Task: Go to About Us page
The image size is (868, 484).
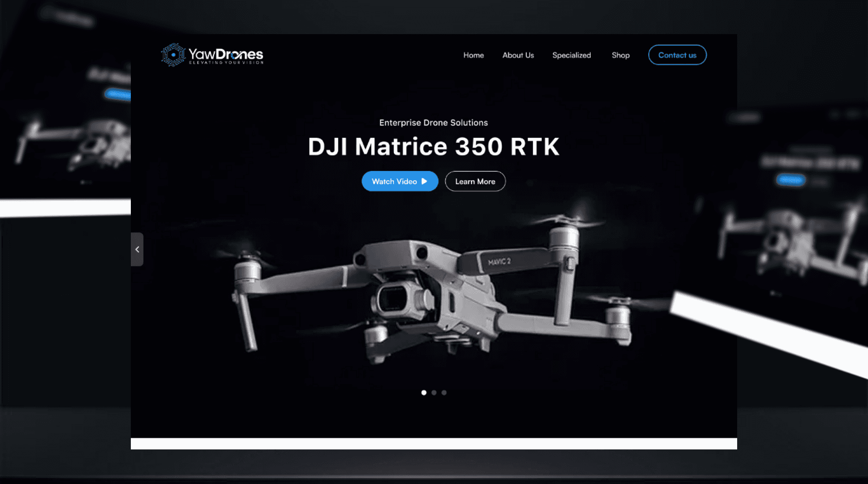Action: 518,55
